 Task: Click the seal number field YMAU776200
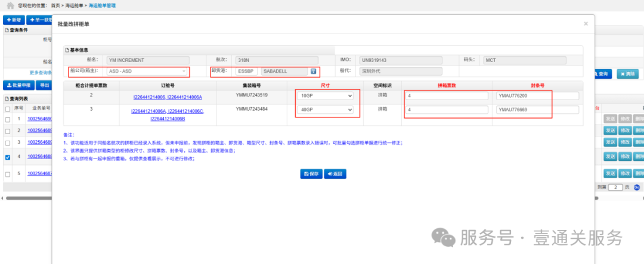click(537, 95)
